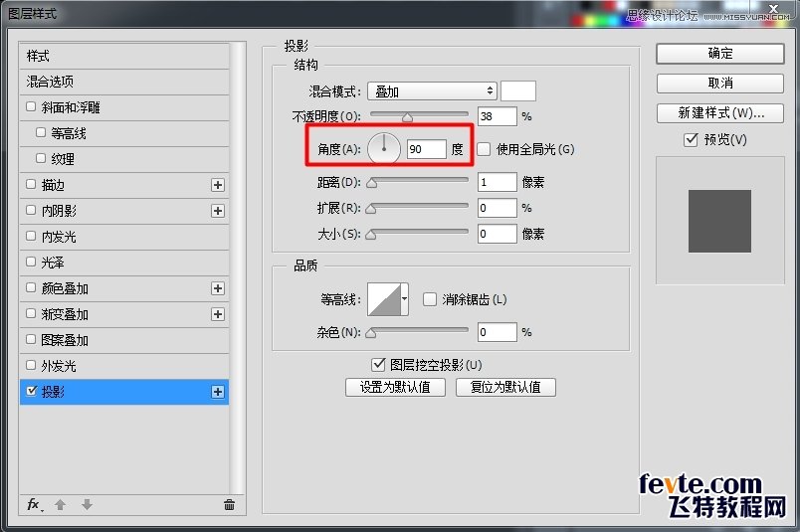Image resolution: width=800 pixels, height=532 pixels.
Task: Click the 扩展 value field
Action: 498,208
